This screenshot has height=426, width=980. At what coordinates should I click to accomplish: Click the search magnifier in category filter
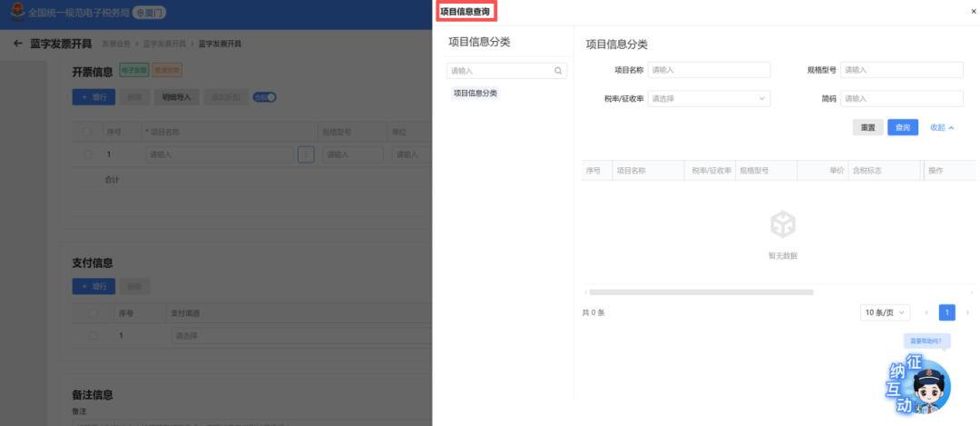point(558,70)
